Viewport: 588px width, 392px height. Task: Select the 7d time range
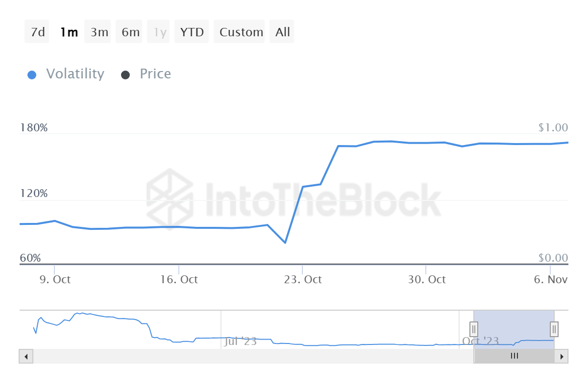(x=37, y=32)
